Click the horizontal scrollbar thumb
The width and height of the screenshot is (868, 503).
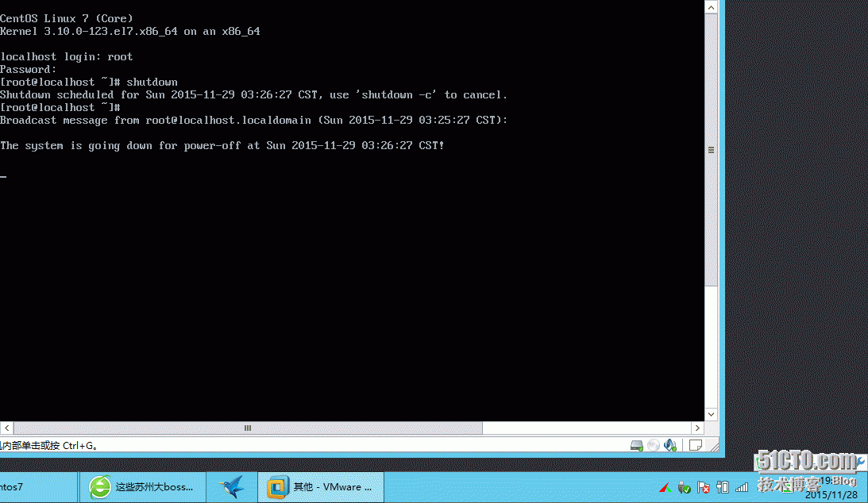tap(248, 428)
